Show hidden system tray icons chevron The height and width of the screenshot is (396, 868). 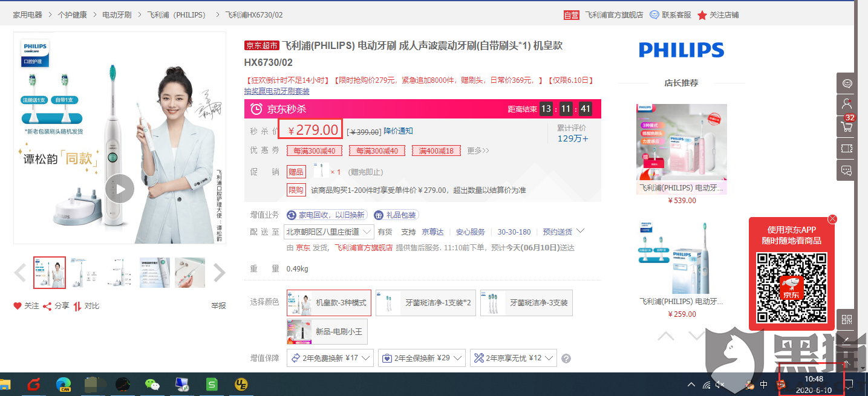pos(692,385)
